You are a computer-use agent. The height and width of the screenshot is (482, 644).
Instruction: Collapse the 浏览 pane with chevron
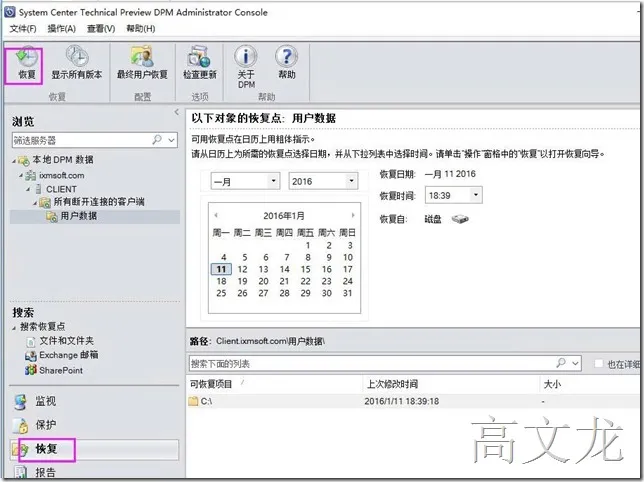coord(177,112)
